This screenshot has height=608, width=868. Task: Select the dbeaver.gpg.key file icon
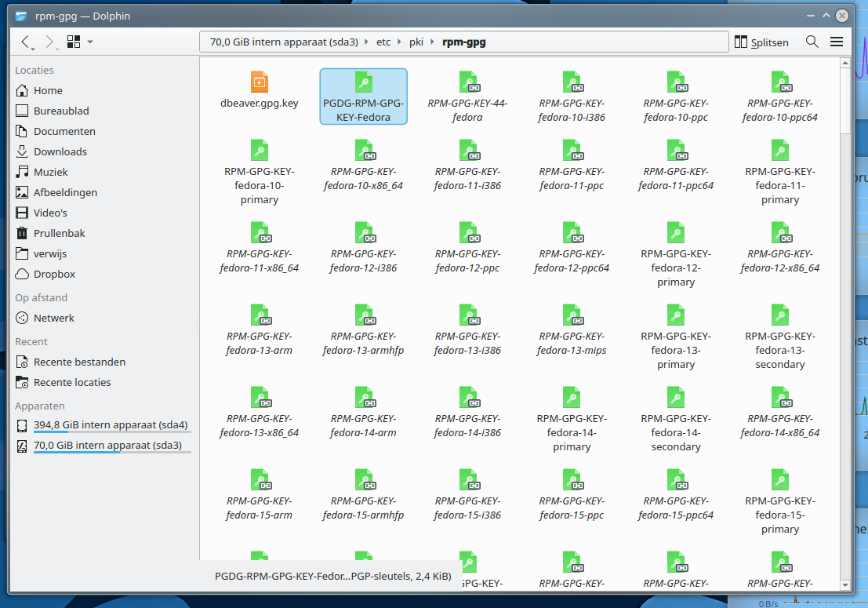259,82
